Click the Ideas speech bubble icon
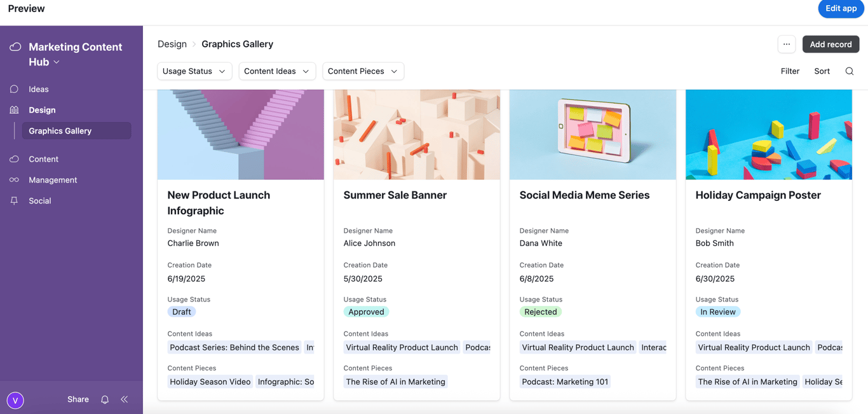Image resolution: width=868 pixels, height=414 pixels. (14, 89)
